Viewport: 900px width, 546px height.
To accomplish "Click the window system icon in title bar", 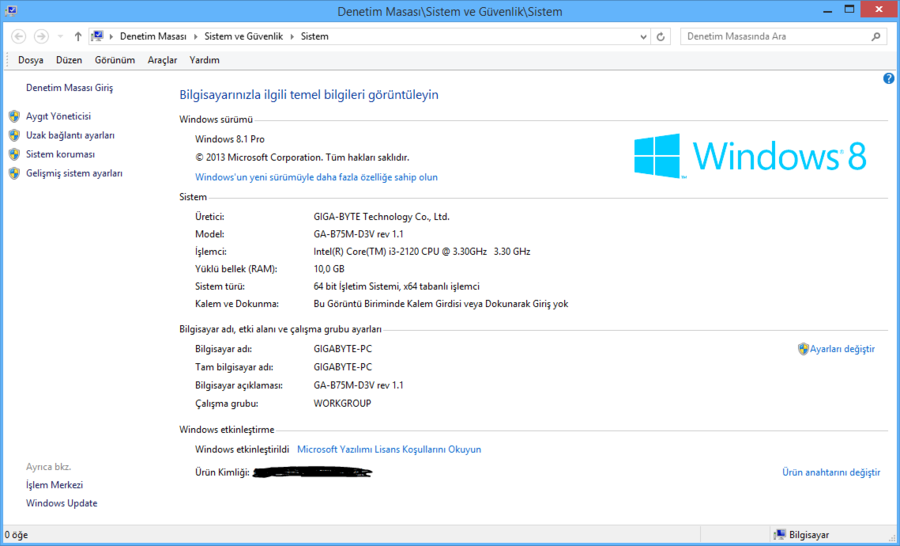I will click(x=11, y=10).
